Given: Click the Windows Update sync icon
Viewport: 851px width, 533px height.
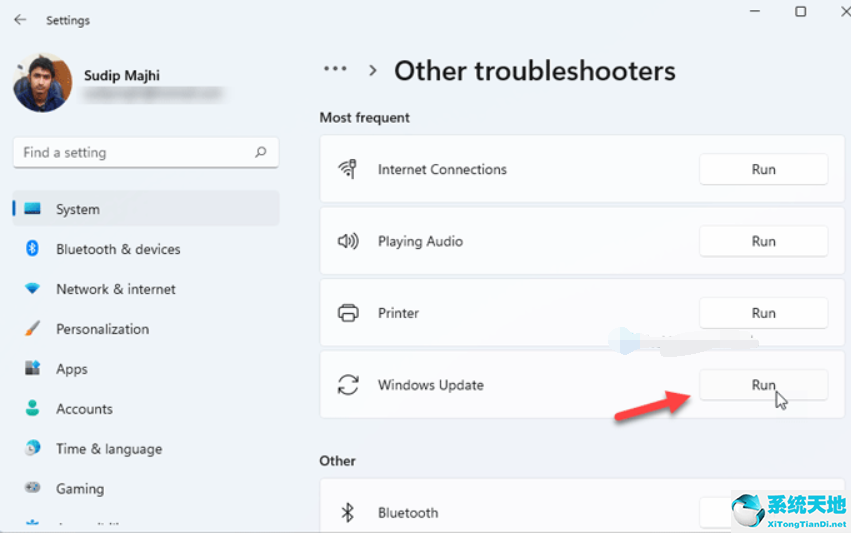Looking at the screenshot, I should point(348,385).
